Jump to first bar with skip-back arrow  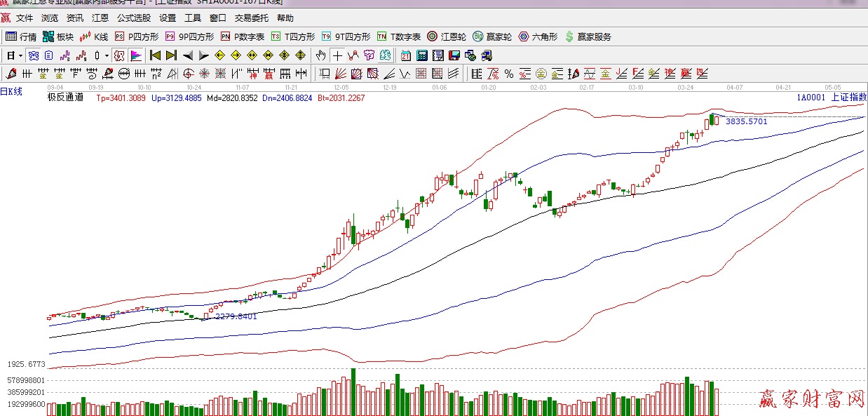155,55
